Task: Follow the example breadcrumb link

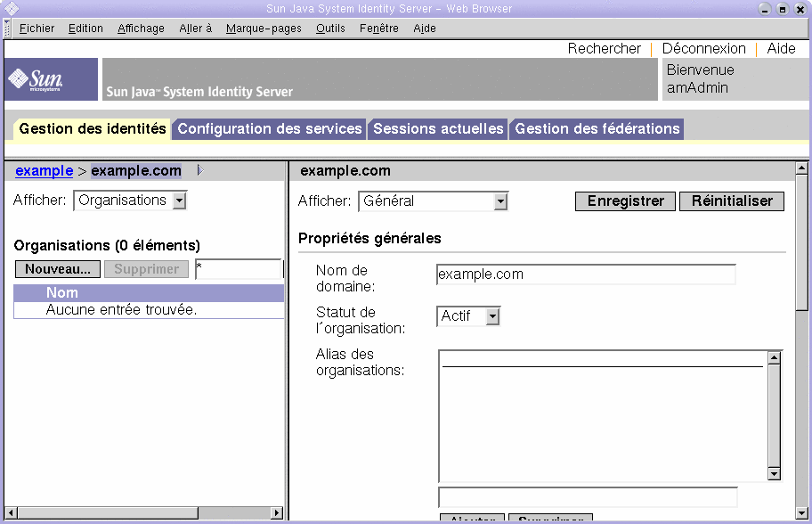Action: pos(44,170)
